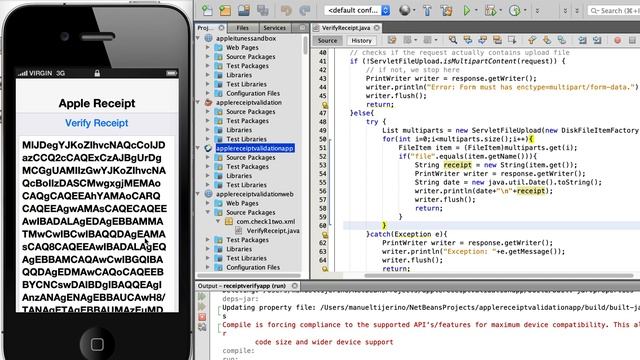Expand Web Pages under appleitunessandbox
The height and width of the screenshot is (360, 640).
[208, 48]
